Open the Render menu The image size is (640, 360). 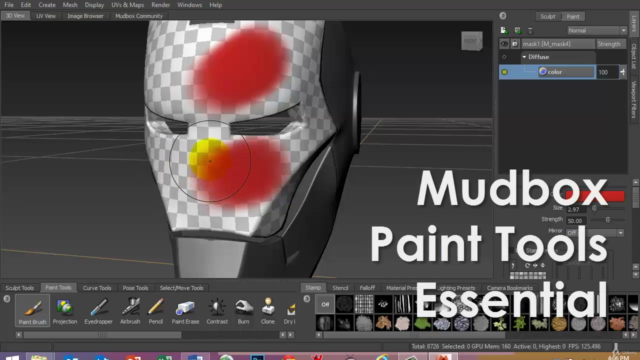pos(160,5)
